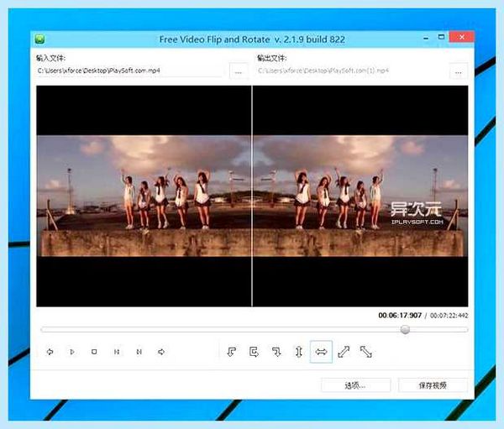Click the green application icon in title bar

(39, 39)
